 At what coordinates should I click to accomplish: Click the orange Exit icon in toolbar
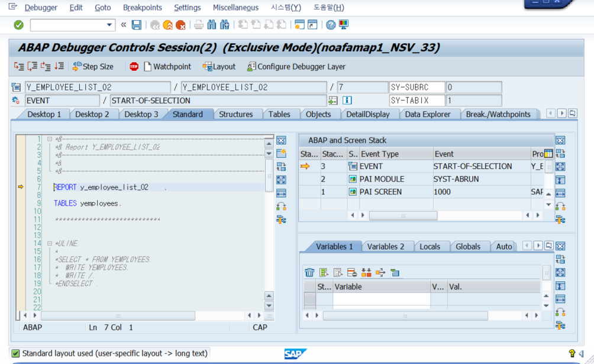point(168,25)
